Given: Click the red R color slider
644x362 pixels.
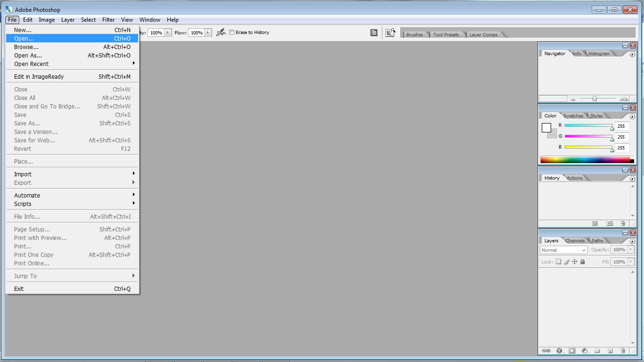Looking at the screenshot, I should point(588,126).
